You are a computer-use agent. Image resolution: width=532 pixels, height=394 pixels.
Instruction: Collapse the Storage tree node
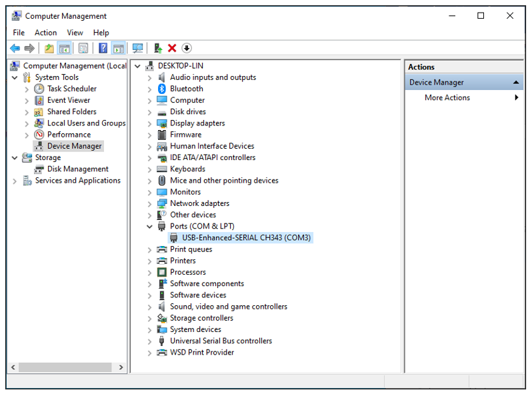click(15, 158)
